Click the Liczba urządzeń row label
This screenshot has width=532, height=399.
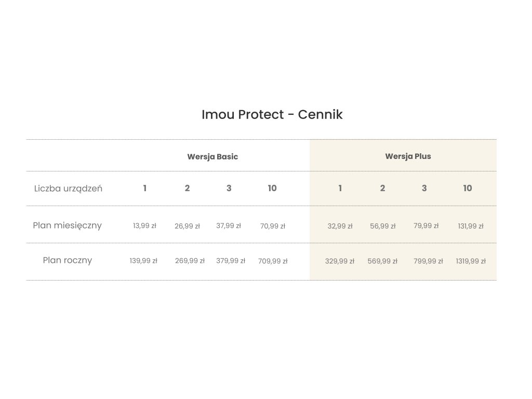point(68,189)
